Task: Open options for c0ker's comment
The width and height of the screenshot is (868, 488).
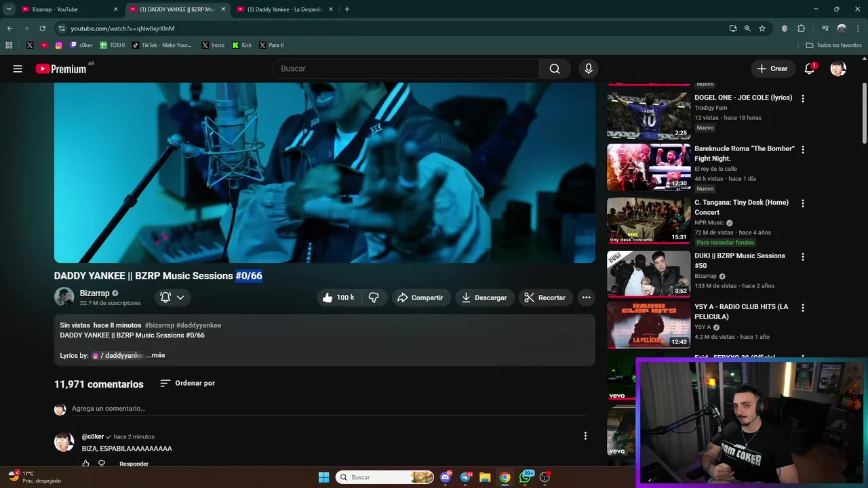Action: (x=585, y=436)
